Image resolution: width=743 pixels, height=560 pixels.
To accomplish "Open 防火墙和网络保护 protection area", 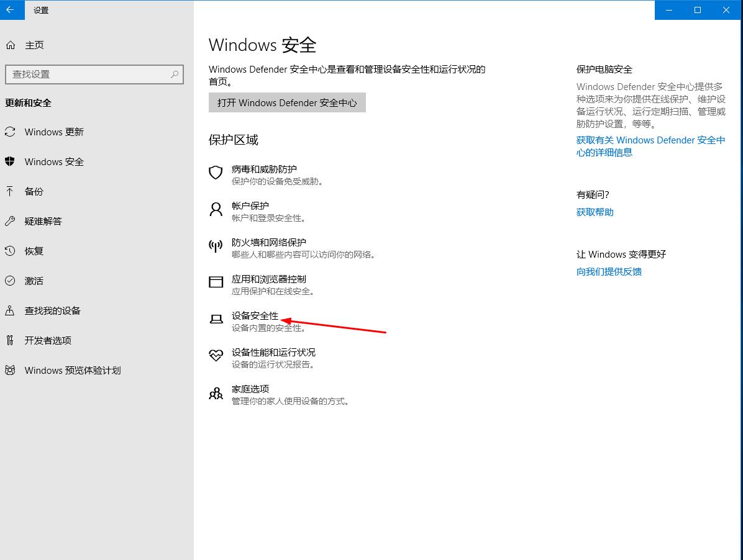I will click(268, 242).
